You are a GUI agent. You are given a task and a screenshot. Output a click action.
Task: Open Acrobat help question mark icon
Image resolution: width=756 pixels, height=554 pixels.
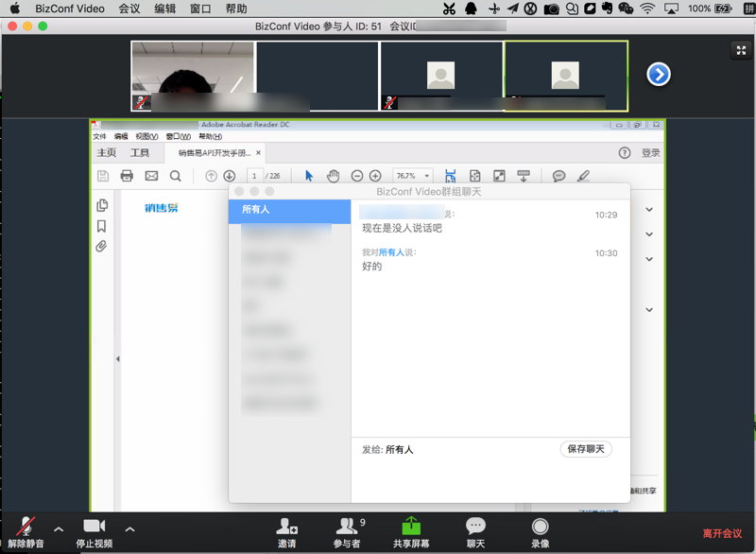[625, 153]
